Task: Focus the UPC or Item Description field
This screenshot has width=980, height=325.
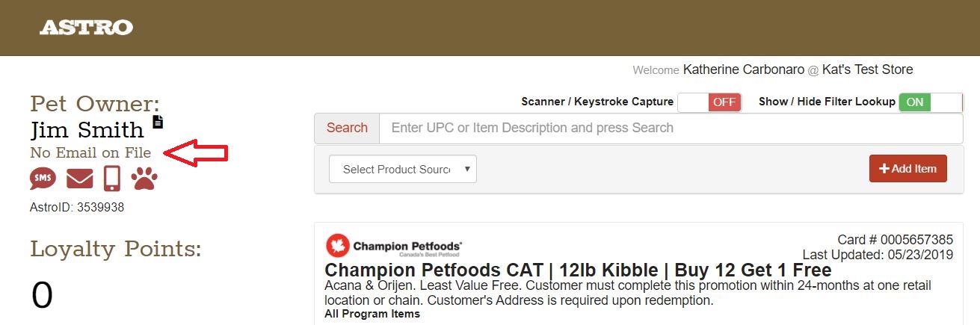Action: [671, 128]
